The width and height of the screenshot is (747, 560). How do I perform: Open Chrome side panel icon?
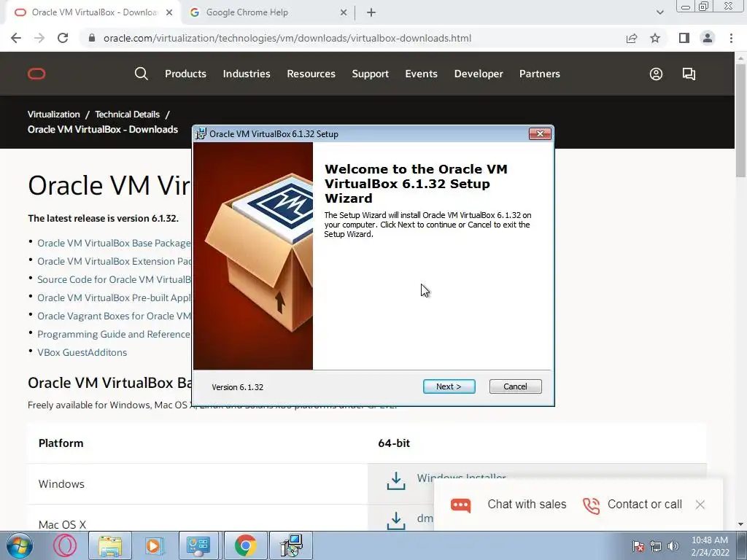click(x=684, y=38)
